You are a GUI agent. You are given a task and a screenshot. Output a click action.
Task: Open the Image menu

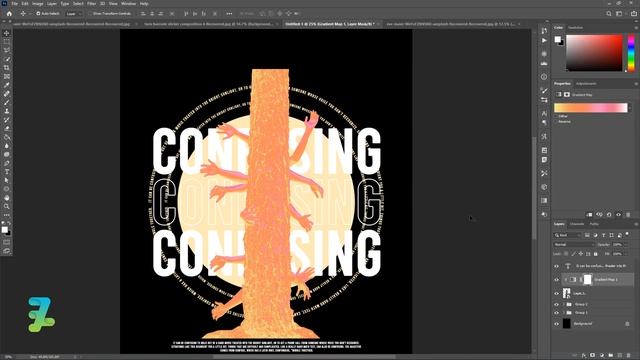pyautogui.click(x=38, y=4)
